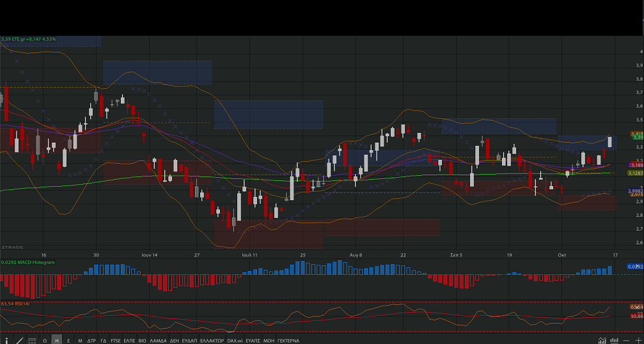The image size is (644, 344).
Task: Open the indicators chart icon
Action: (602, 340)
